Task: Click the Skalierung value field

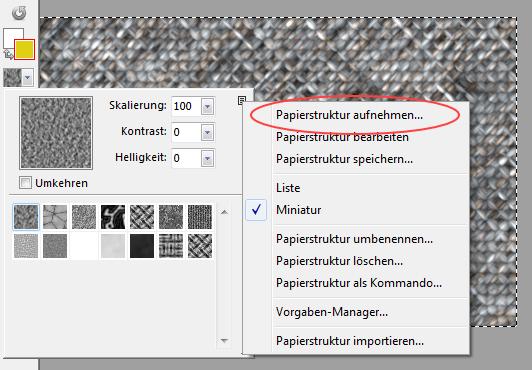Action: (187, 106)
